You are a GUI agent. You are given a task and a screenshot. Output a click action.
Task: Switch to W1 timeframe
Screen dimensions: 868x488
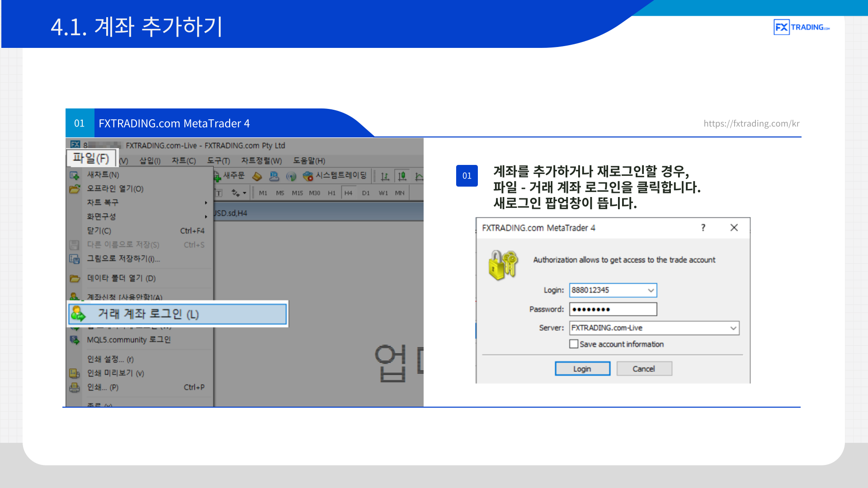click(383, 193)
